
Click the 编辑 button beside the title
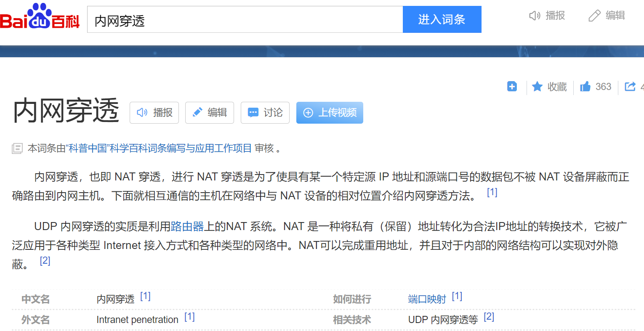click(x=210, y=113)
